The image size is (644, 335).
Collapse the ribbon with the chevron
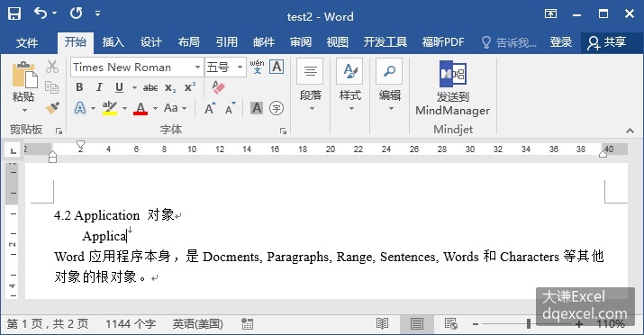tap(630, 131)
